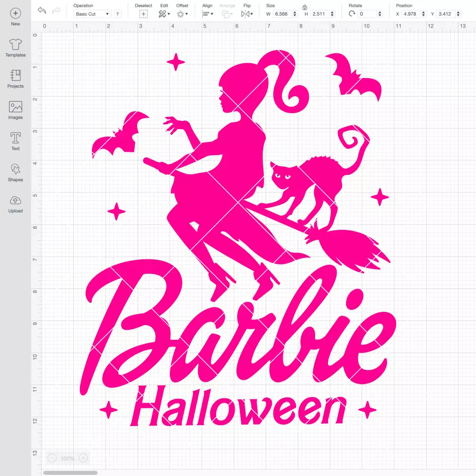Open the Images library

[x=16, y=110]
